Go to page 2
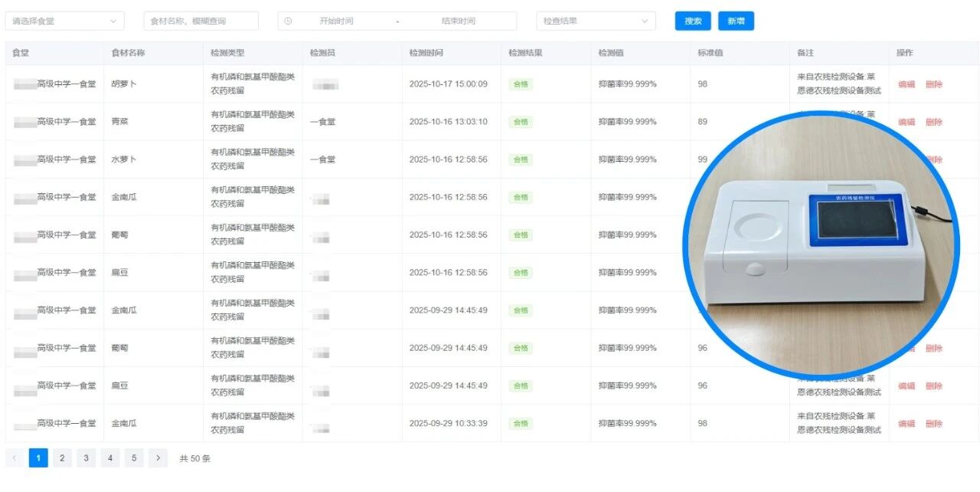The width and height of the screenshot is (980, 492). [62, 458]
